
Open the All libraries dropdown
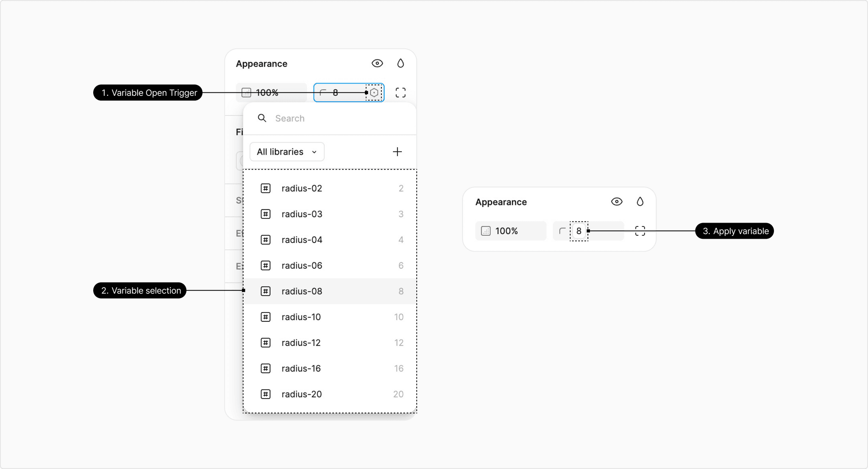(287, 152)
